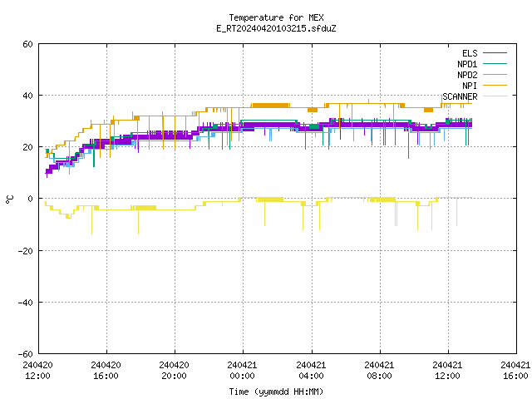The image size is (532, 399).
Task: Click the x-axis label 240421 12:00
Action: pos(447,371)
